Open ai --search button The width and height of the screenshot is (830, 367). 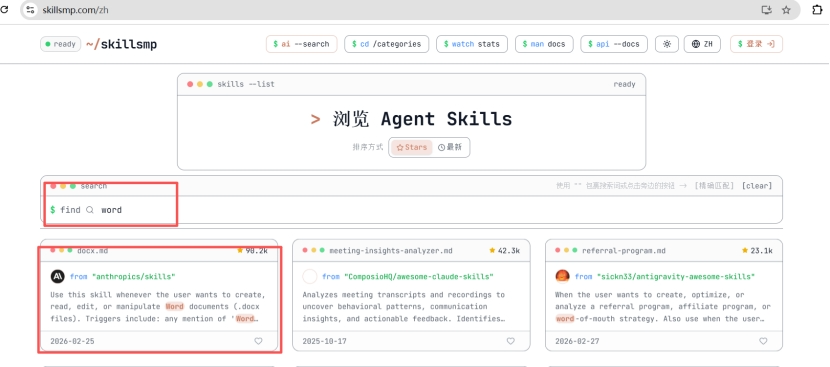click(301, 44)
